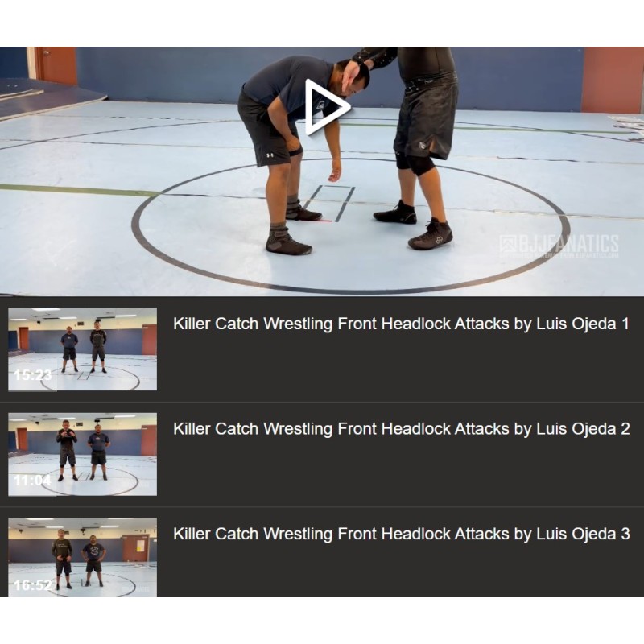Select title Killer Catch Wrestling Front Headlock Attacks 2
644x644 pixels.
point(401,429)
